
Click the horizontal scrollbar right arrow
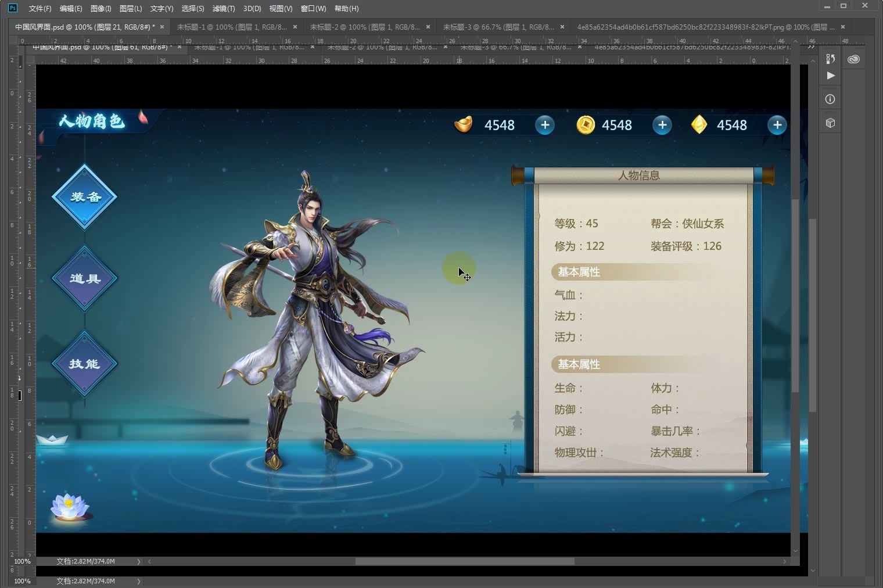[785, 561]
